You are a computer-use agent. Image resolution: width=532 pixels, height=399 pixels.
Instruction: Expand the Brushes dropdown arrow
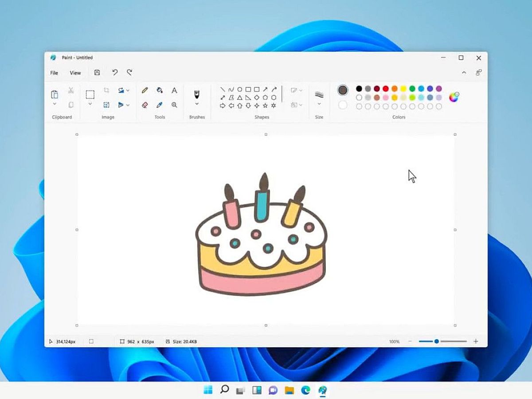click(x=197, y=104)
